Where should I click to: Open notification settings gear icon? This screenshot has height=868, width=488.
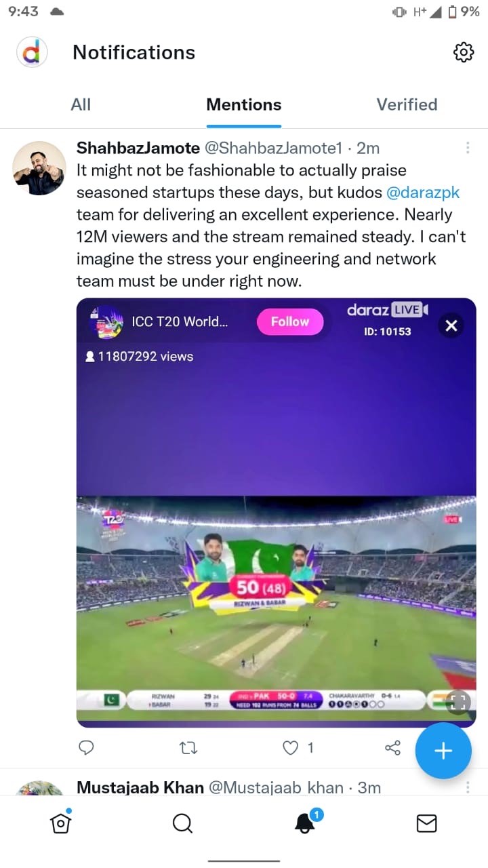point(464,52)
